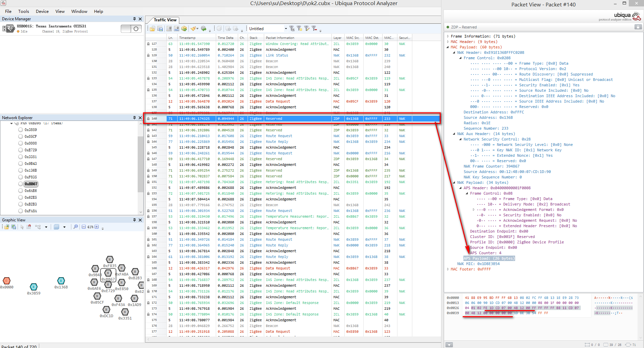The image size is (644, 348).
Task: Click the layers square icon in Graphic View
Action: 56,227
